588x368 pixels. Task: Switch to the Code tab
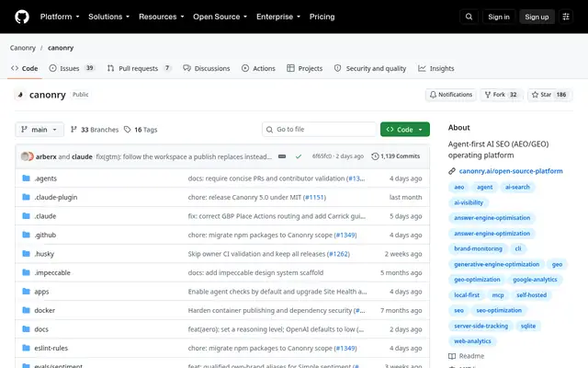[x=25, y=68]
